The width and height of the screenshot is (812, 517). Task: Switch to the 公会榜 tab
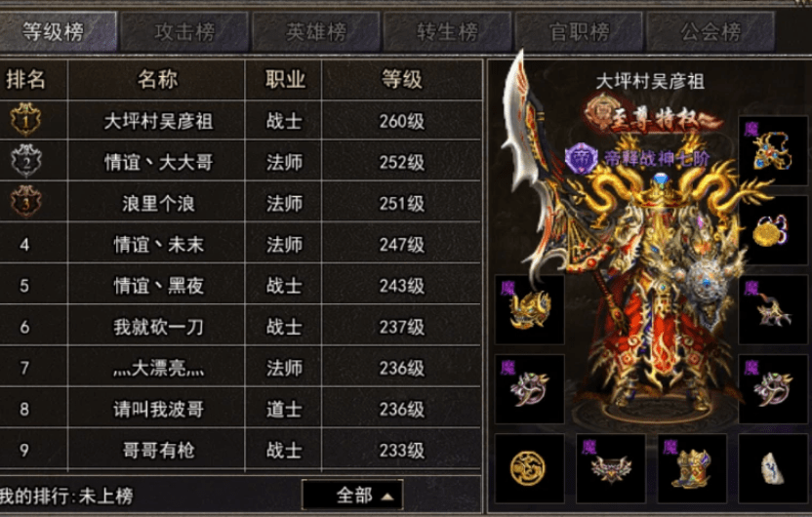(710, 32)
